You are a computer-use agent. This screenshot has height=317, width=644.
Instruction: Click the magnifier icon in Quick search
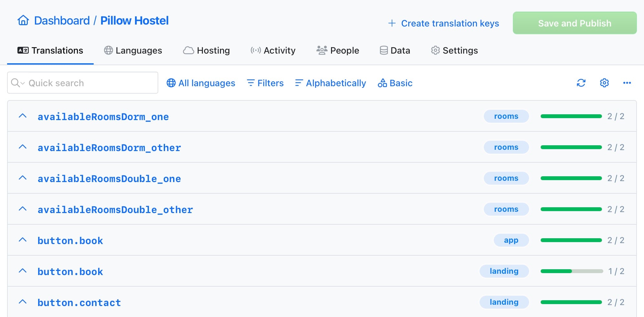pos(16,83)
